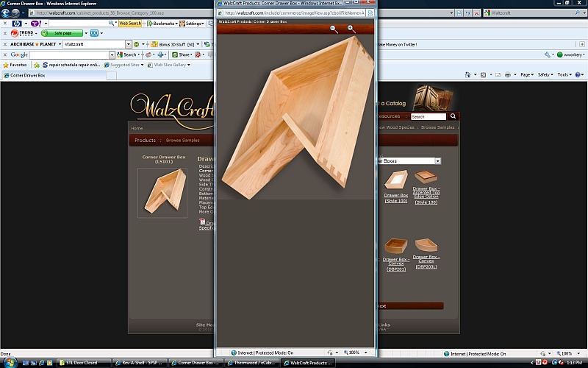
Task: Click the Feeds icon in command bar
Action: coord(483,75)
